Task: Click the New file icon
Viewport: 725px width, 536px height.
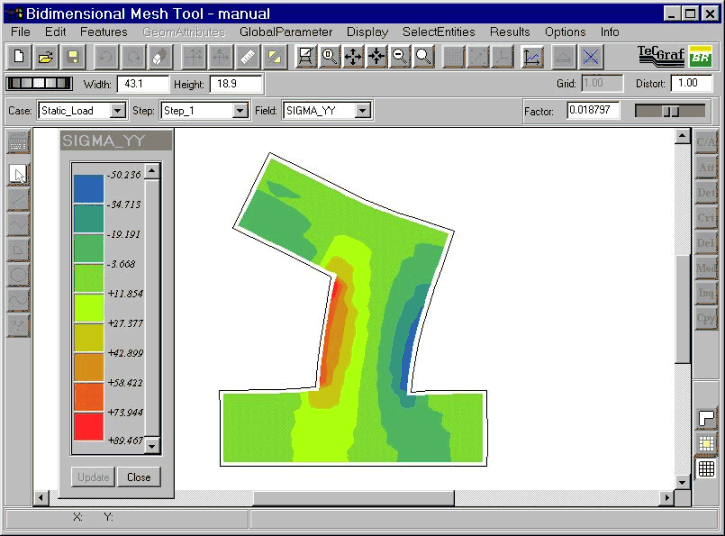Action: tap(19, 57)
